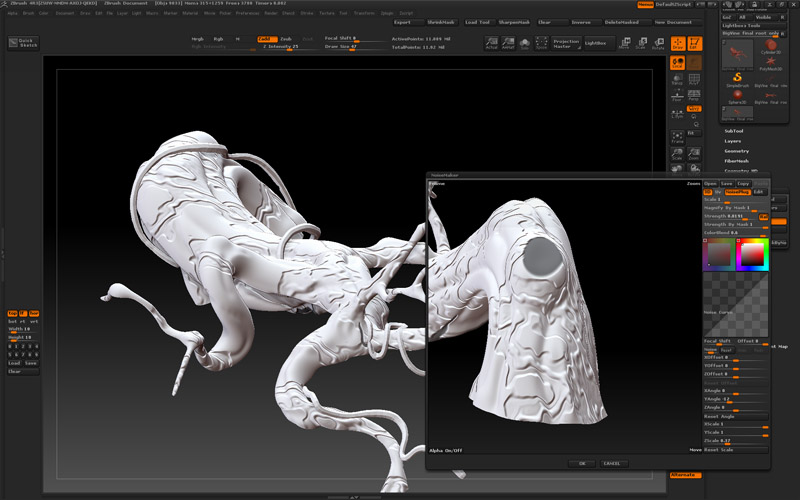Click Reset Angle in NoiseMaker
The width and height of the screenshot is (800, 500).
pos(736,416)
